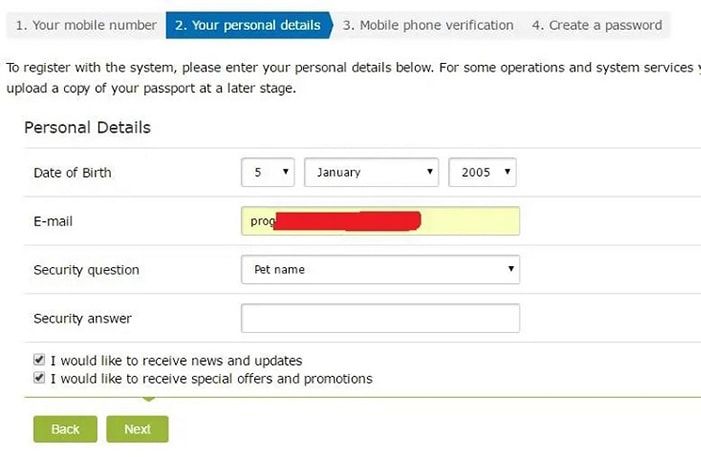Open the birth year dropdown showing 2005
The width and height of the screenshot is (701, 457).
(x=482, y=172)
